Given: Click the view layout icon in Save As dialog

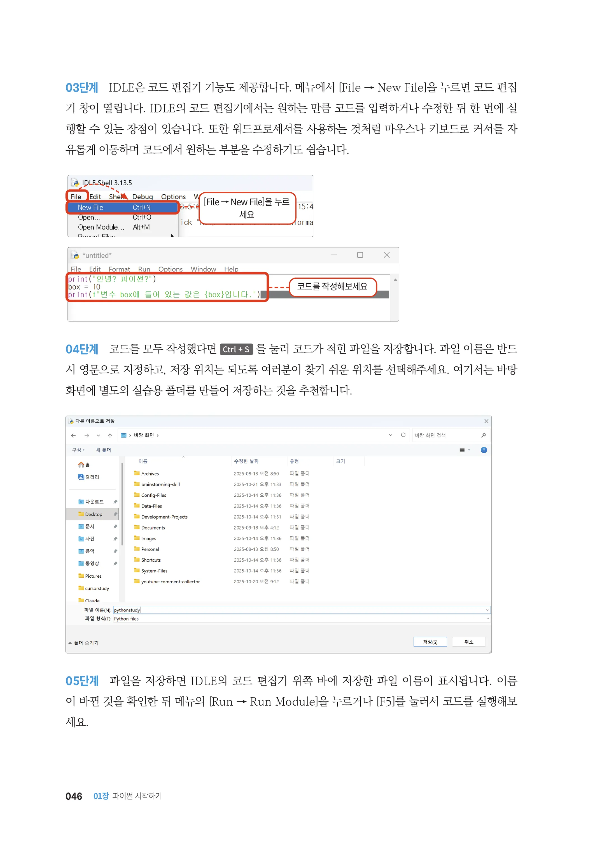Looking at the screenshot, I should (x=462, y=450).
